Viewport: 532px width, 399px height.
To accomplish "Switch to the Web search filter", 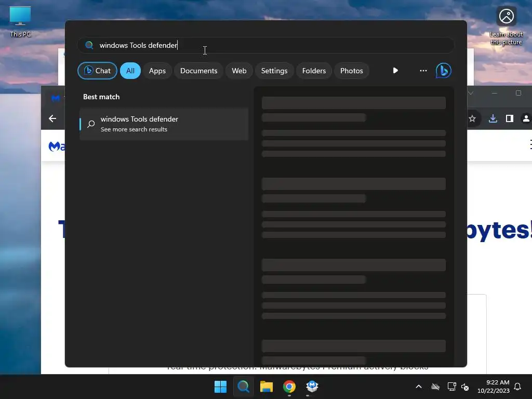I will tap(239, 71).
